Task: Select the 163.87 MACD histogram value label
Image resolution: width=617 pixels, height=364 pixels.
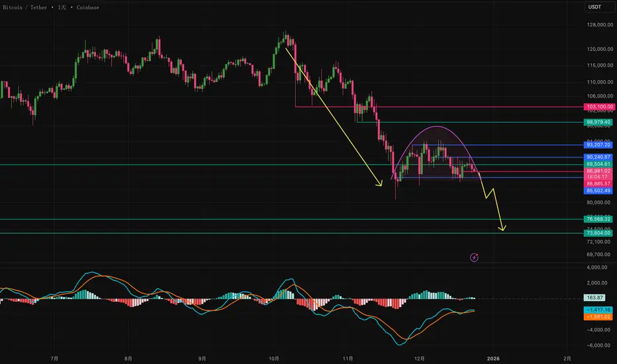Action: pyautogui.click(x=594, y=298)
